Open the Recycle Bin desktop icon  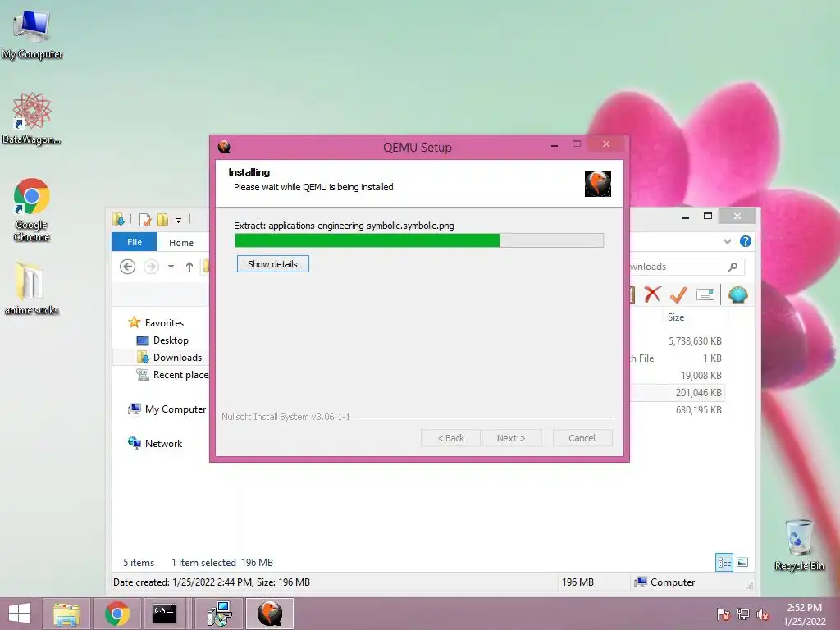[799, 545]
